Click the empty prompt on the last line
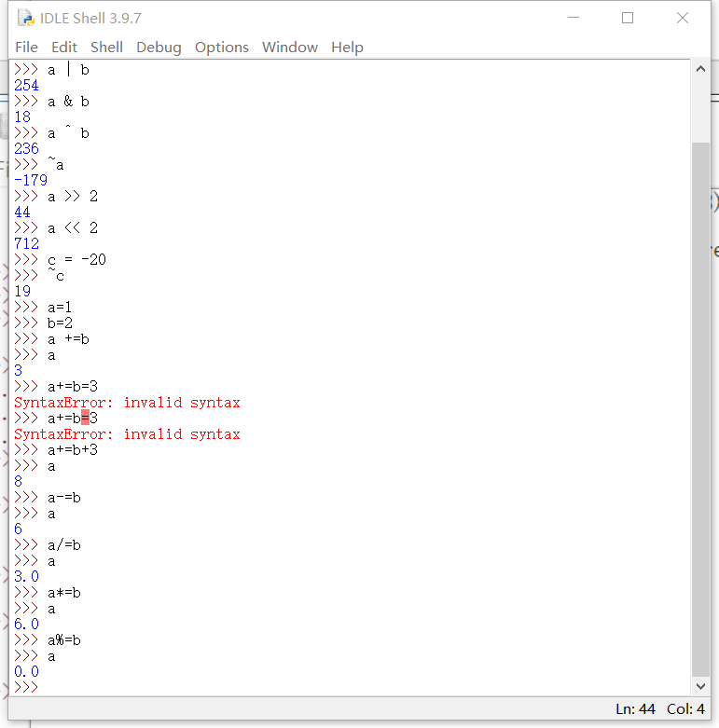The image size is (719, 728). tap(26, 687)
